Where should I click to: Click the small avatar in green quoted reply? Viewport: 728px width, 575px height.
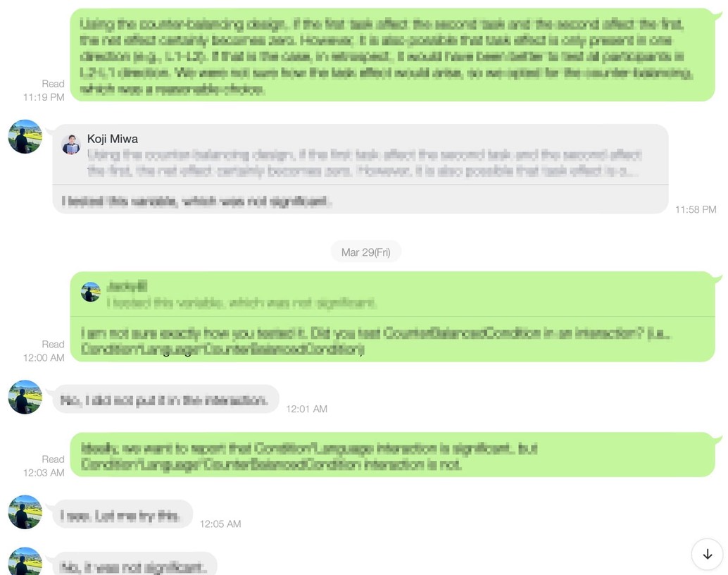(x=91, y=292)
